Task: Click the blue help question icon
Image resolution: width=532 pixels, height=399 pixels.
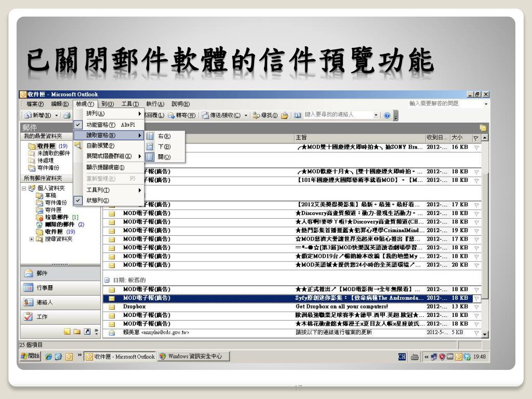Action: tap(387, 115)
